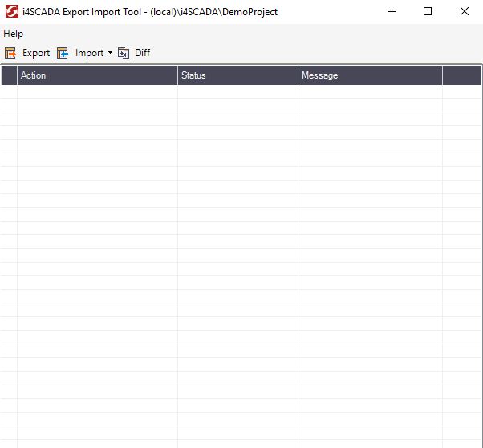Image resolution: width=483 pixels, height=448 pixels.
Task: Click the Export text button
Action: (36, 53)
